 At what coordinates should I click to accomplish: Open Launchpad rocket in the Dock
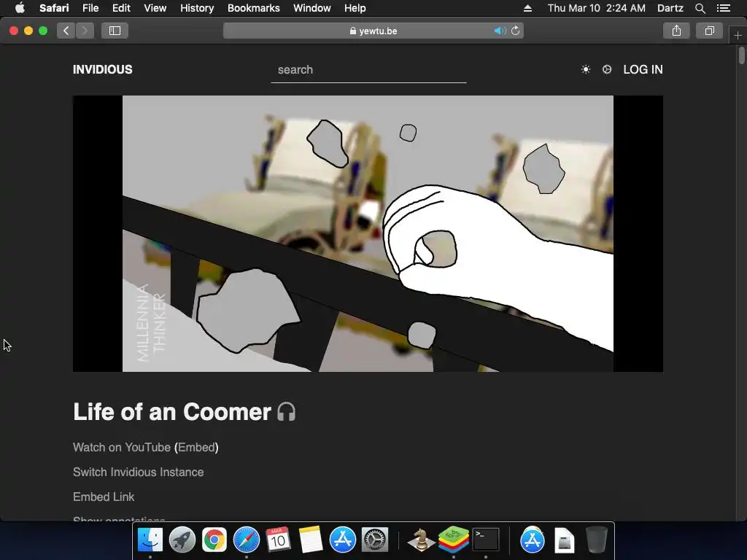point(182,540)
